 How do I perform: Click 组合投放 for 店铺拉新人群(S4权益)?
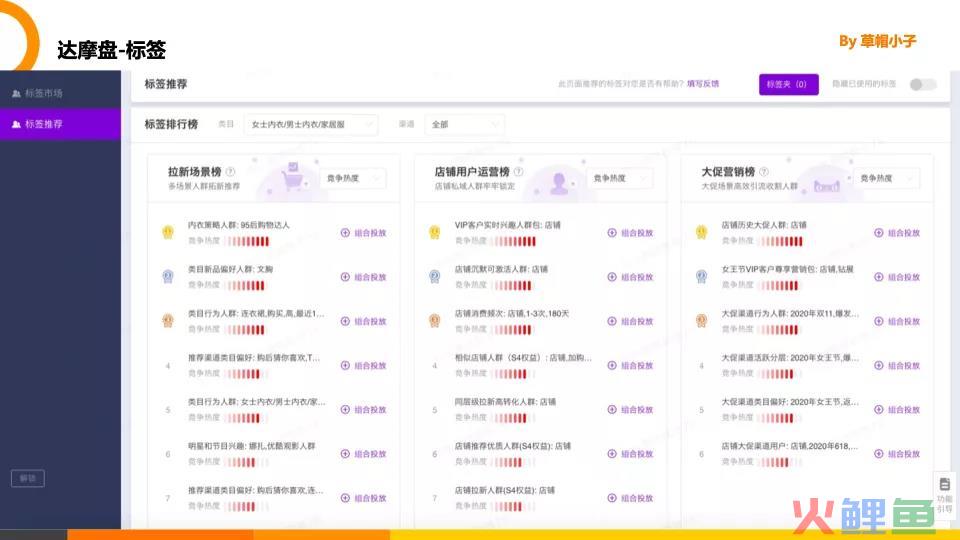point(631,498)
